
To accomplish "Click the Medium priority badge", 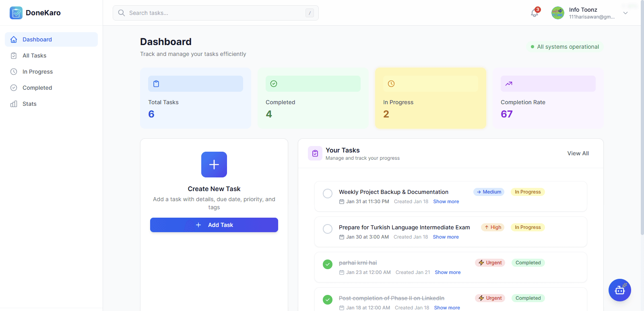I will pyautogui.click(x=489, y=192).
